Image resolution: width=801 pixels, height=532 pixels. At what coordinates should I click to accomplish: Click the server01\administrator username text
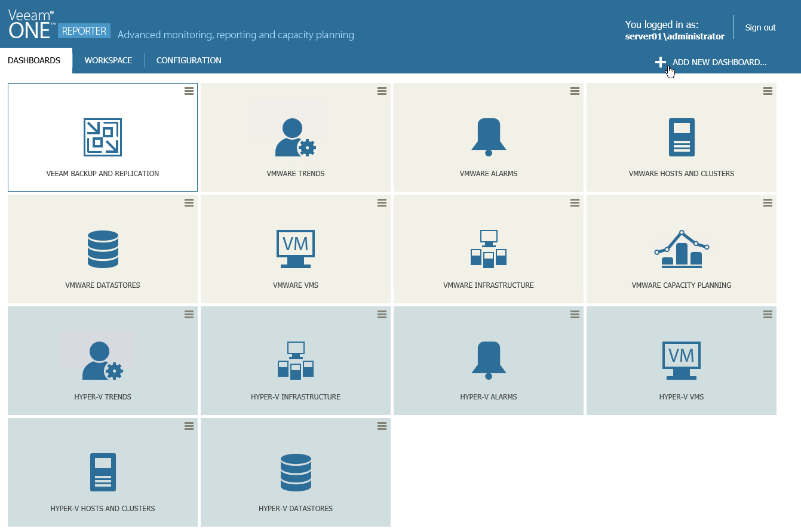[x=675, y=36]
